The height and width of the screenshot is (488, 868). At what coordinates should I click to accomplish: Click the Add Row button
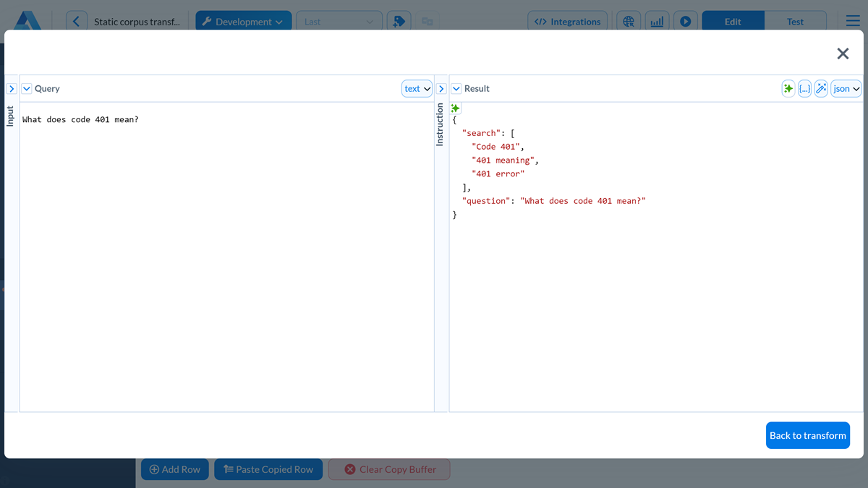174,469
